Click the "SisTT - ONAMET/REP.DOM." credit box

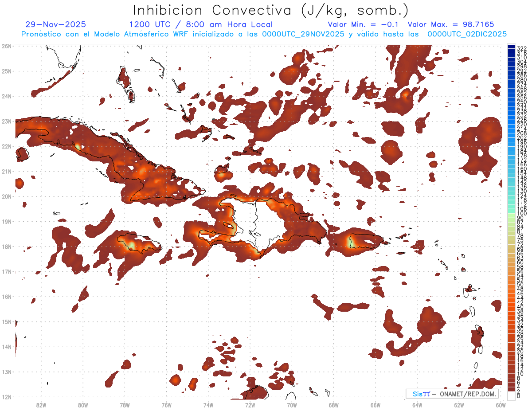coord(452,394)
